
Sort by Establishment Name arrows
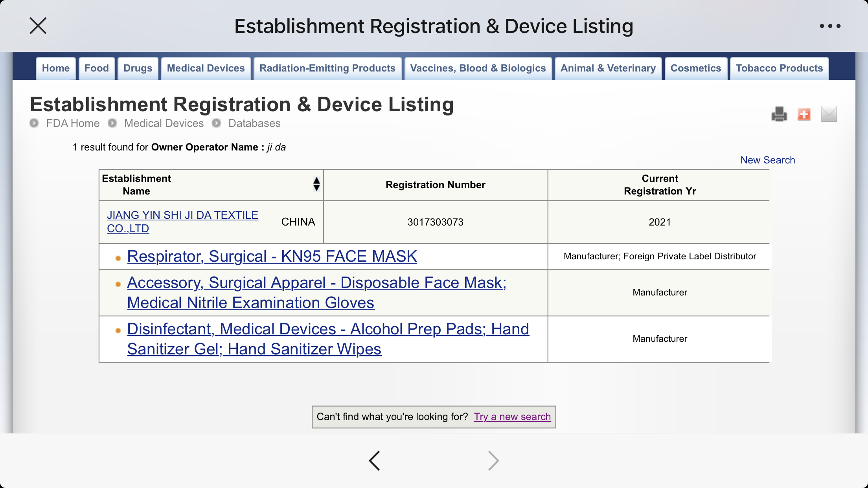316,184
